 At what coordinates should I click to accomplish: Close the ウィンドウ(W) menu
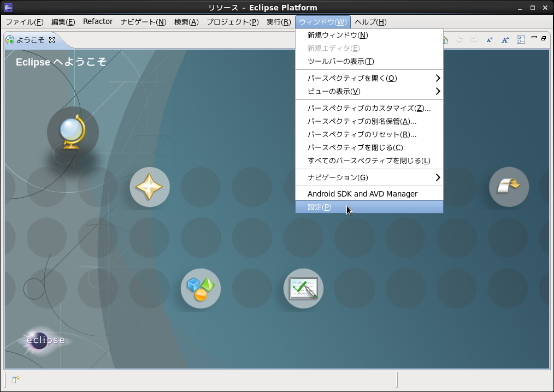323,22
